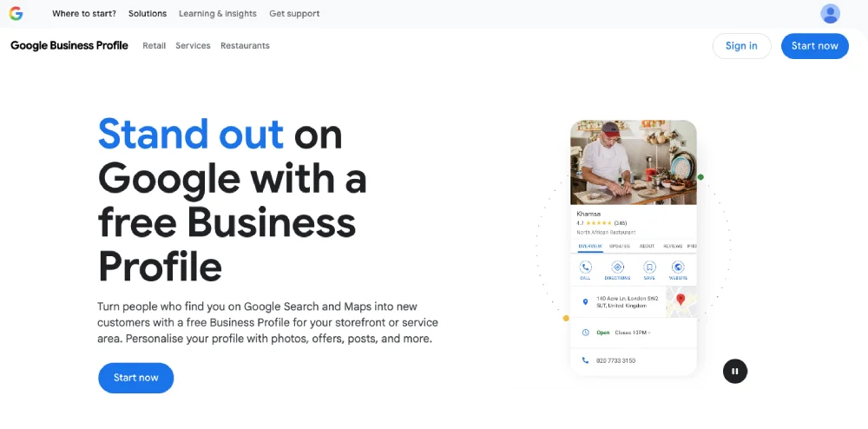The image size is (868, 429).
Task: Click the Khamsa business name
Action: click(589, 214)
